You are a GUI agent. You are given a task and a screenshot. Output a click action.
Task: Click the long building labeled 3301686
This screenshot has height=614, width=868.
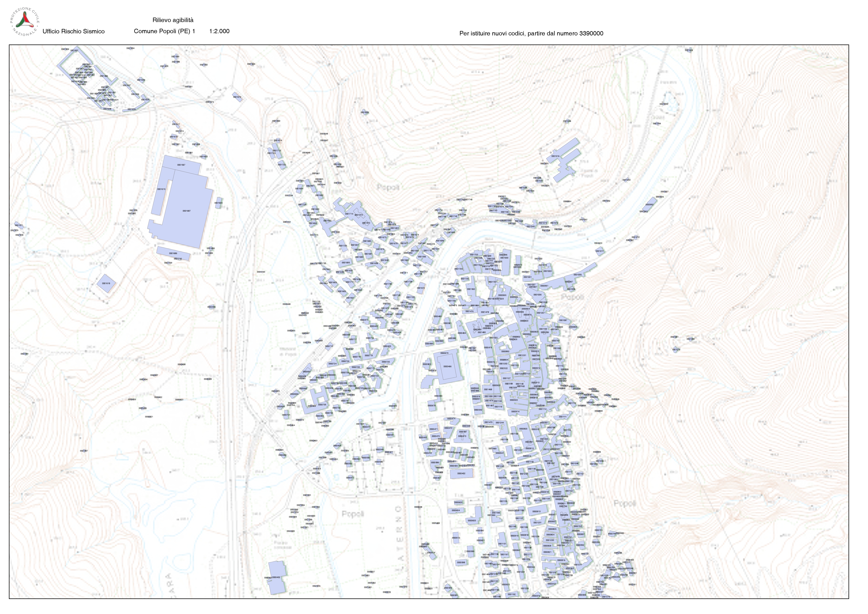point(173,253)
